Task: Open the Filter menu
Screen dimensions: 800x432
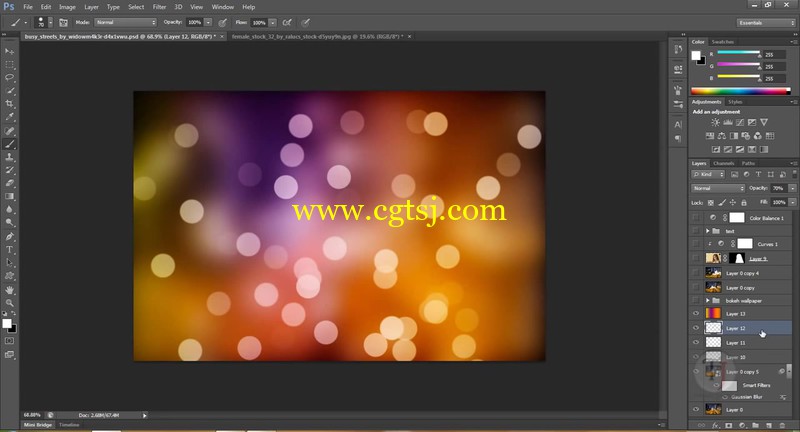Action: point(159,7)
